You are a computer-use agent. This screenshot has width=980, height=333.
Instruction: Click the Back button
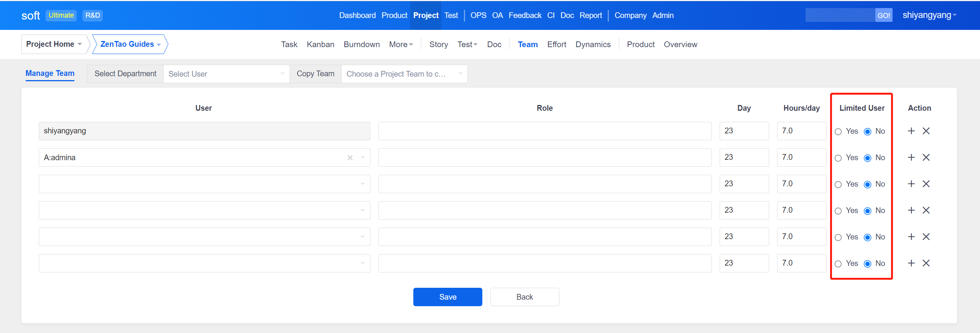(524, 297)
